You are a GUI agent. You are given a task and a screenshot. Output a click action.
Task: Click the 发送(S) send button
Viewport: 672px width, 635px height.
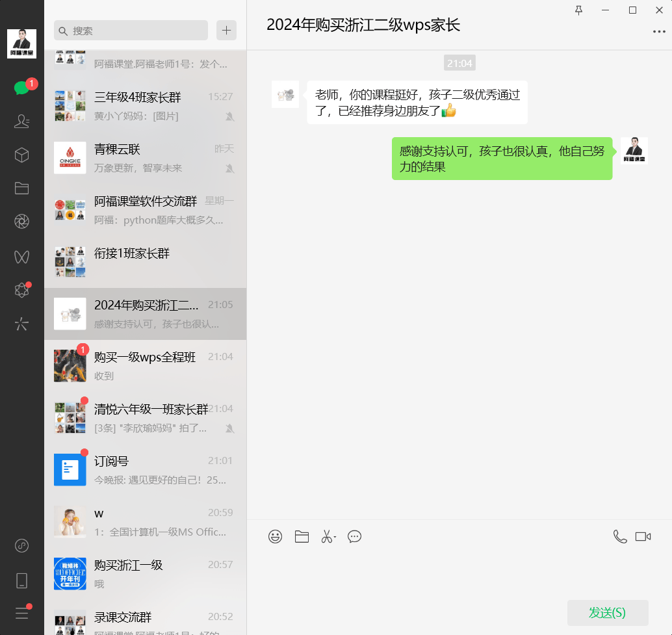607,613
